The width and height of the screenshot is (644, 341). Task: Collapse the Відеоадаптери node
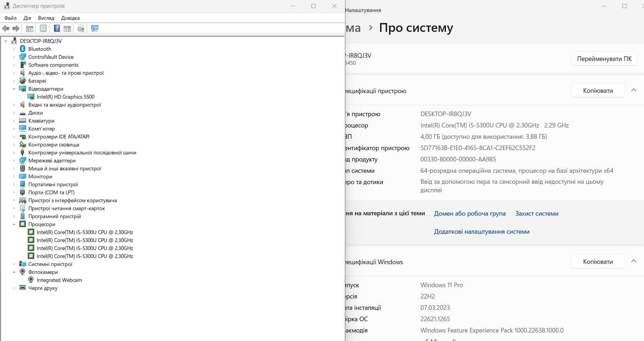tap(14, 89)
